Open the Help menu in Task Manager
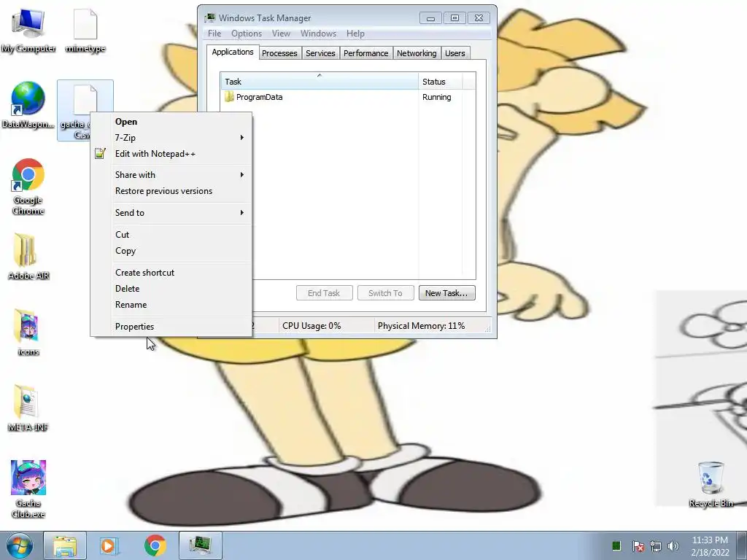 point(355,34)
